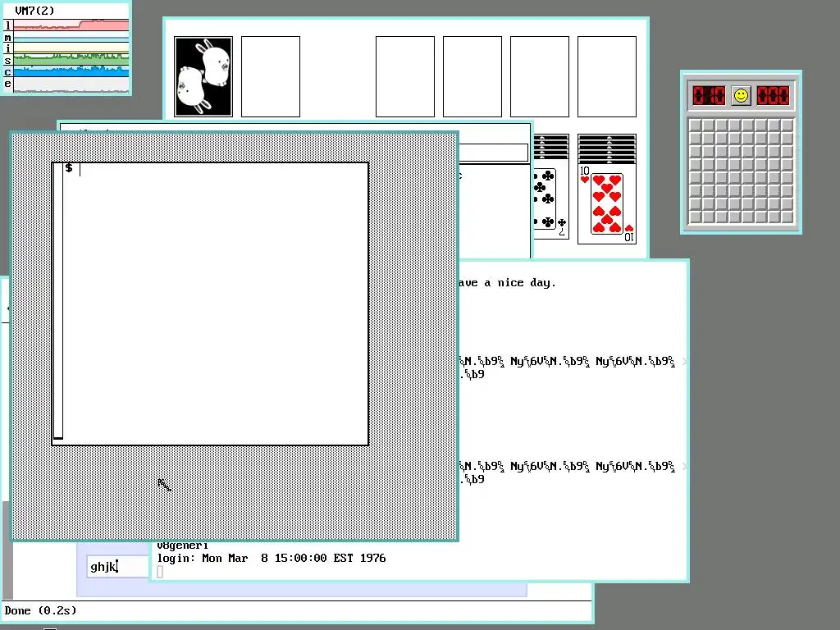Image resolution: width=840 pixels, height=630 pixels.
Task: Click the last empty solitaire foundation slot
Action: pos(607,76)
